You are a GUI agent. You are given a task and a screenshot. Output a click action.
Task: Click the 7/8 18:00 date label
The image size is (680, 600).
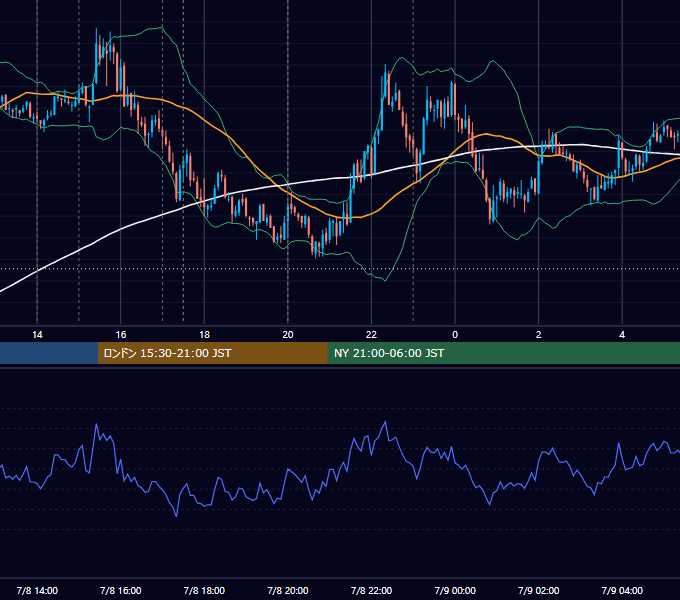(x=204, y=590)
